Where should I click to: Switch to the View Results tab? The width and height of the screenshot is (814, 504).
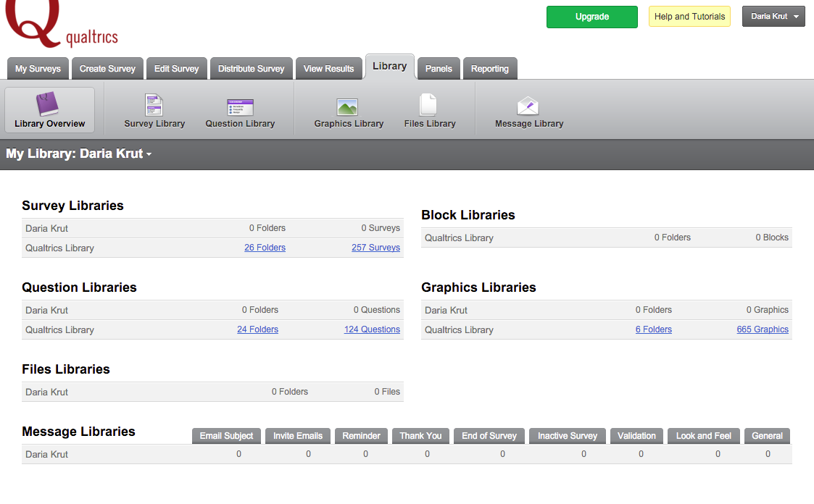[328, 69]
